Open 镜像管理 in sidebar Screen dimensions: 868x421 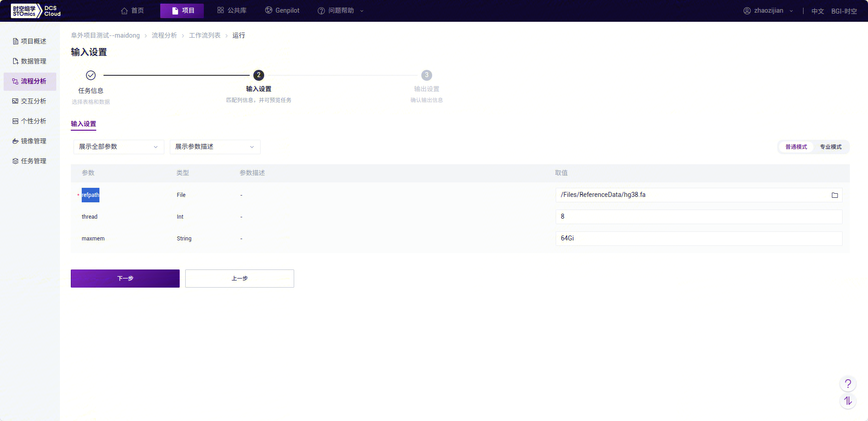(30, 141)
